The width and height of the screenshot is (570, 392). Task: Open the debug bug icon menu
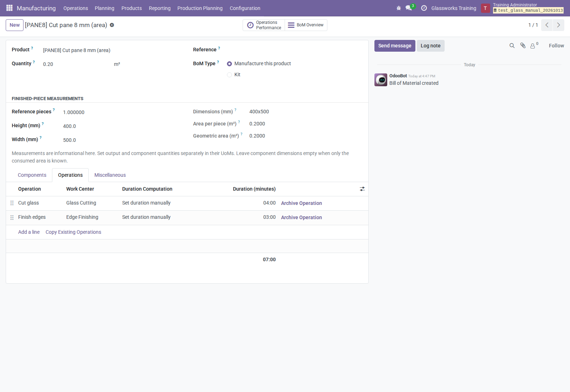click(399, 8)
